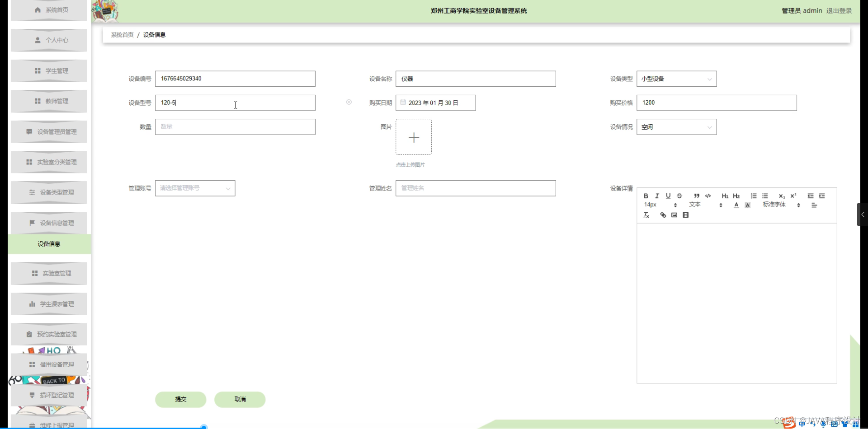Open 学生课表管理 in the sidebar
868x429 pixels.
click(49, 304)
